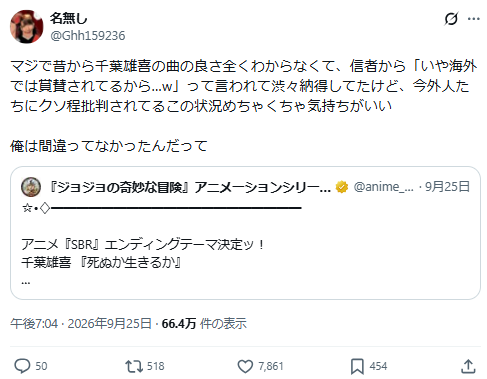Image resolution: width=487 pixels, height=379 pixels.
Task: Click the 名無し display name
Action: tap(69, 18)
